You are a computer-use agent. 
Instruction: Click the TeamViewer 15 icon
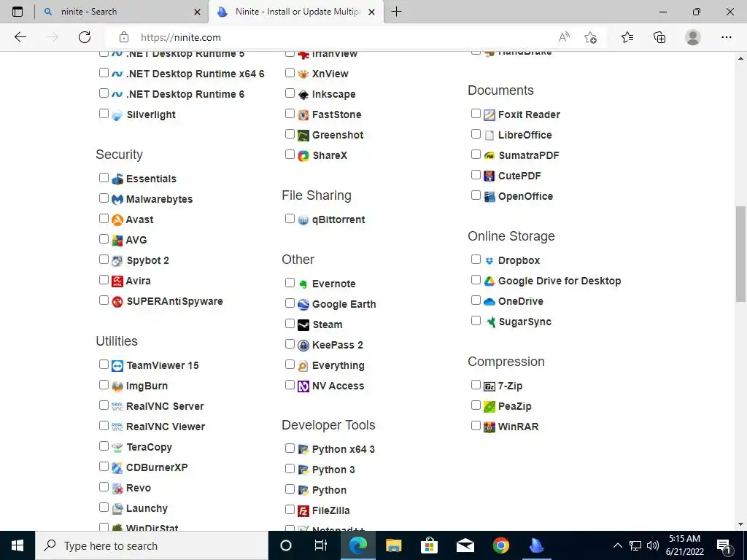point(117,366)
